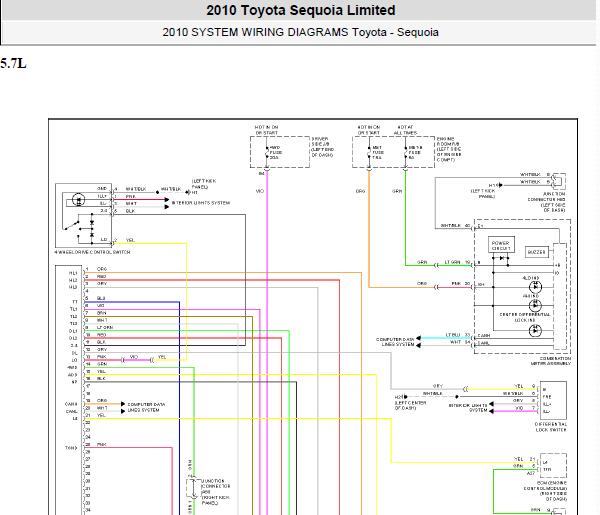Click 'COMPUTER DATA LINES SYSTEM' label left of meter
The height and width of the screenshot is (515, 600).
(395, 342)
